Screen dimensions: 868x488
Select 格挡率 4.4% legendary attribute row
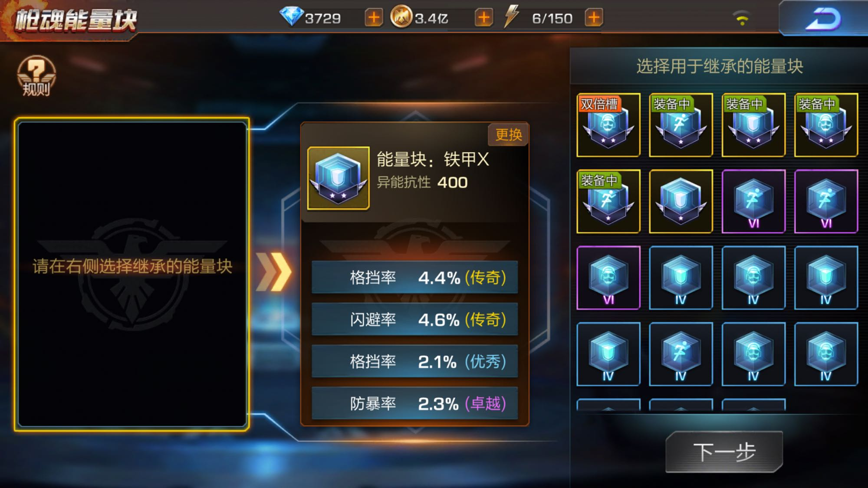point(415,278)
